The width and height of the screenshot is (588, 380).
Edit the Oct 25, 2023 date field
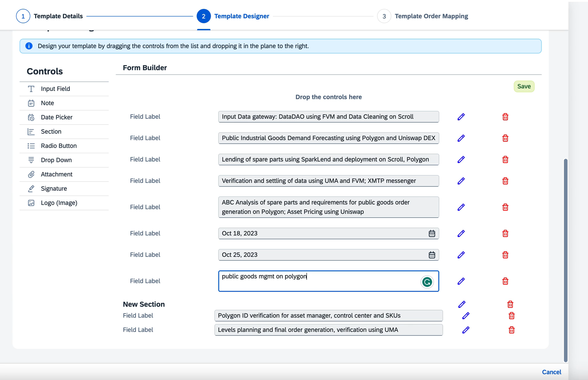pos(461,255)
